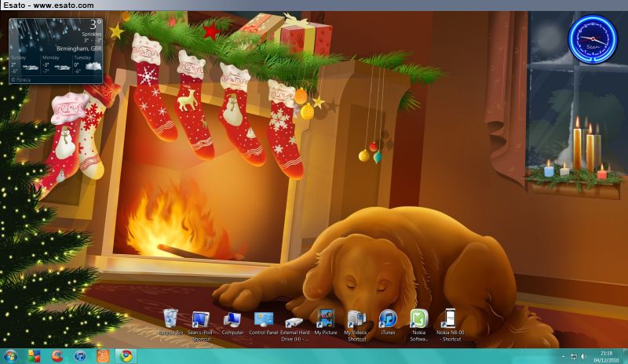Launch the red C taskbar program
628x364 pixels.
[x=57, y=356]
